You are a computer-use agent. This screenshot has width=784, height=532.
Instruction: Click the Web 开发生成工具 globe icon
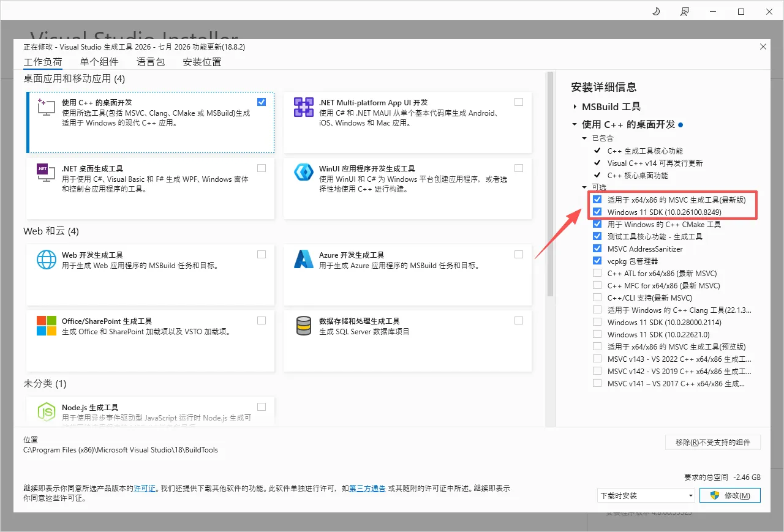tap(47, 260)
